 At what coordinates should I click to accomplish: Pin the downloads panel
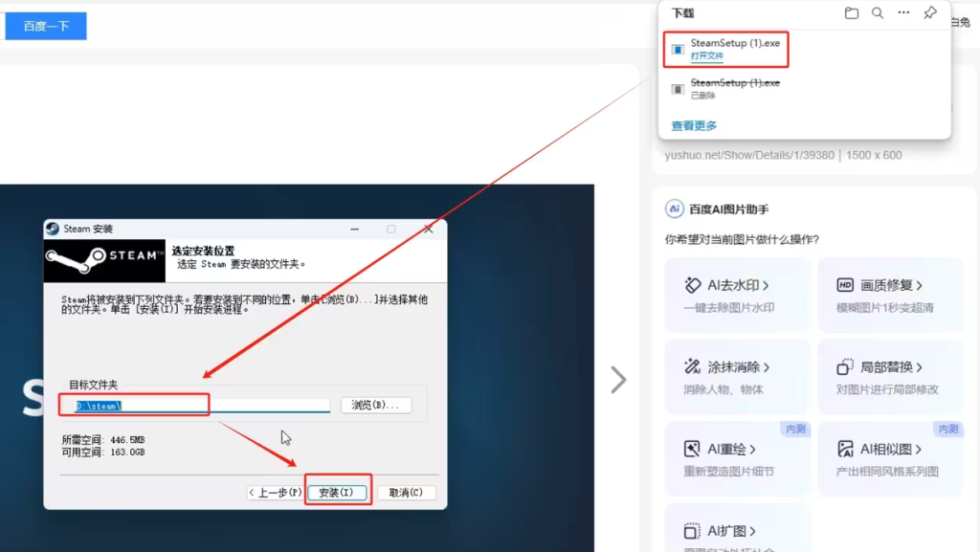tap(930, 13)
